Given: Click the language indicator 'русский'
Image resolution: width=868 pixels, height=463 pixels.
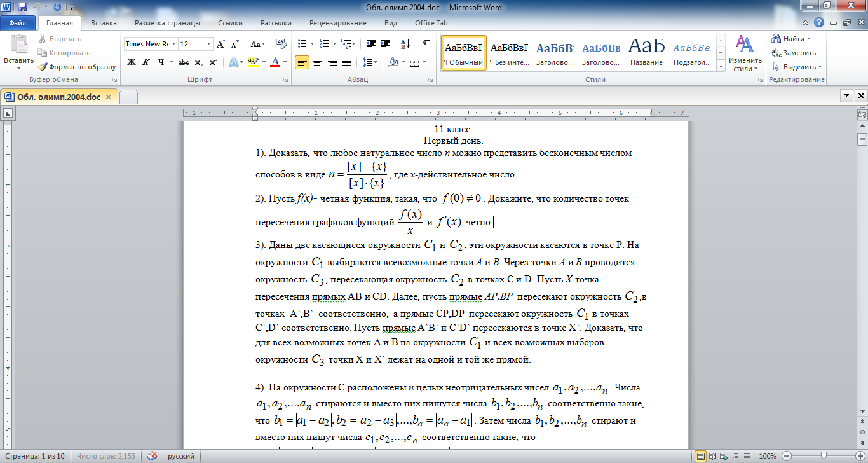Looking at the screenshot, I should pyautogui.click(x=181, y=456).
